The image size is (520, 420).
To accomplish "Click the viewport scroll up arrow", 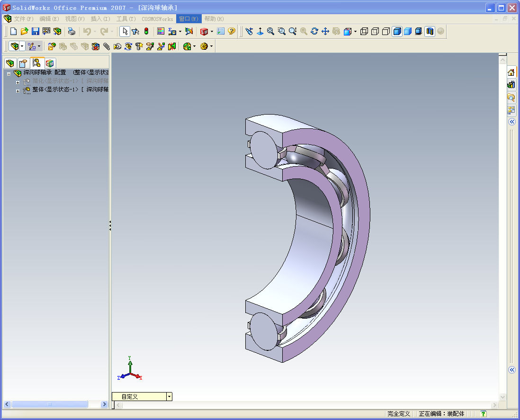I will click(x=503, y=60).
